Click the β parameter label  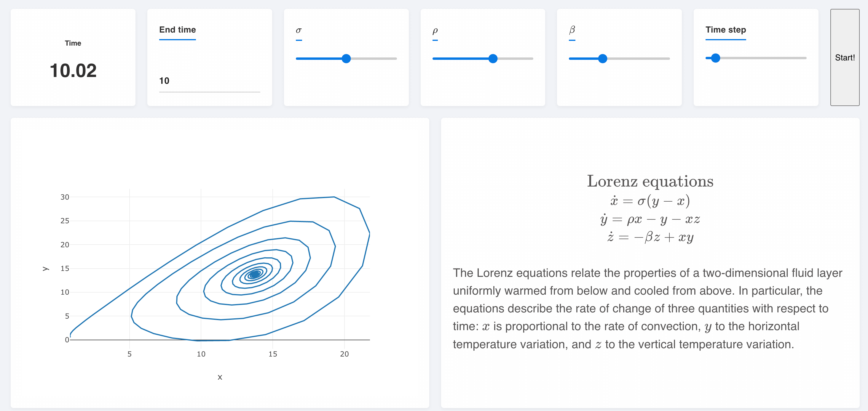pyautogui.click(x=572, y=30)
